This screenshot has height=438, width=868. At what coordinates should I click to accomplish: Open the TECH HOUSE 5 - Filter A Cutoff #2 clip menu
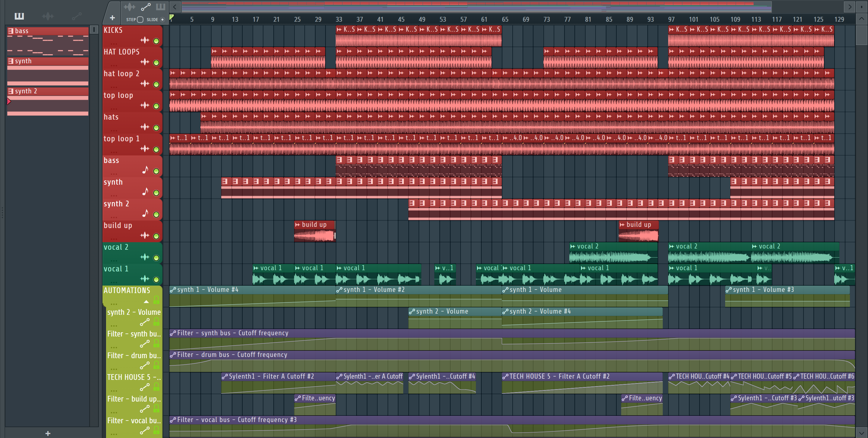click(x=505, y=376)
